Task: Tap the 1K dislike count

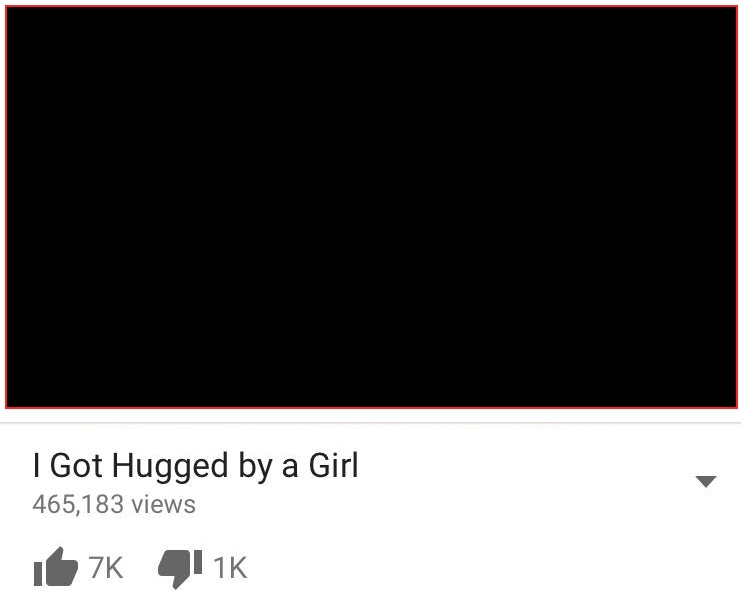Action: click(x=230, y=567)
